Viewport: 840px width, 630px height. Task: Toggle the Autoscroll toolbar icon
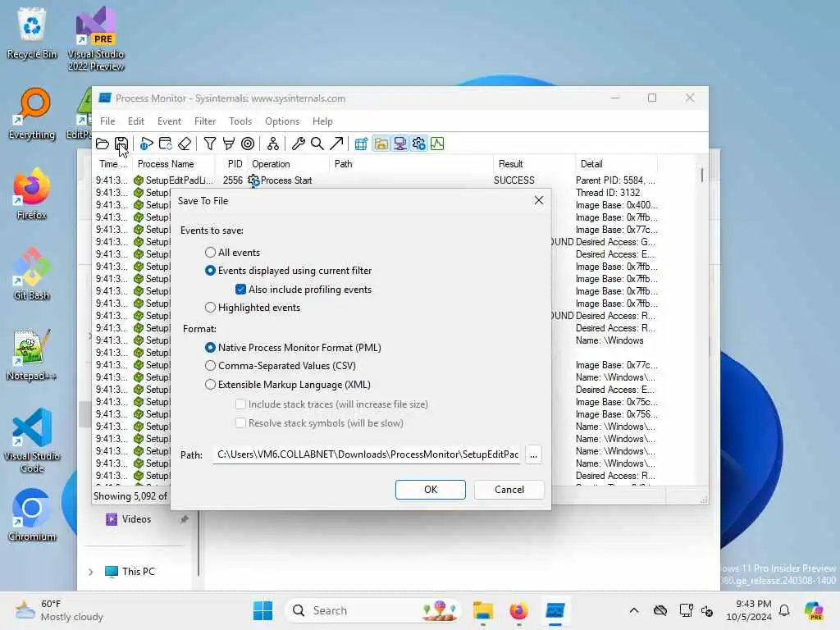coord(166,144)
